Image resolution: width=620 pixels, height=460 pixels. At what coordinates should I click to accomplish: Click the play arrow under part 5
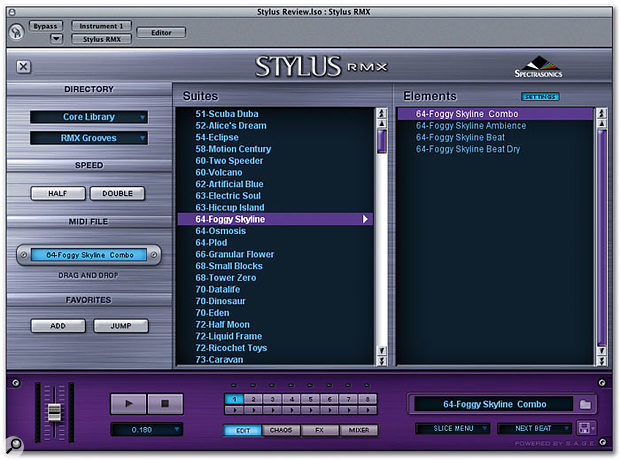310,411
